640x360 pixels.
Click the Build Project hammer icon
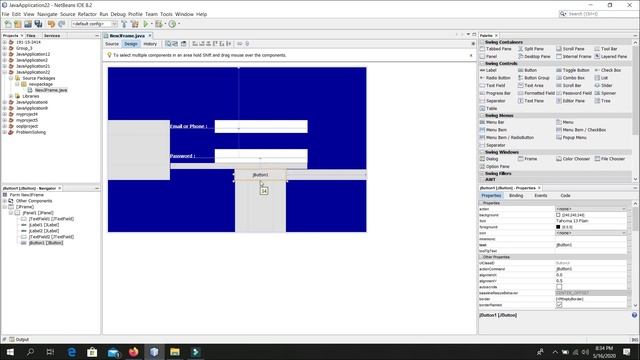pos(124,24)
